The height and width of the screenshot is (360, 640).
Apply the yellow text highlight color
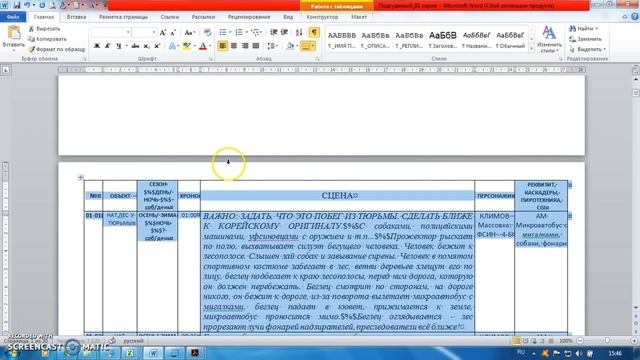(187, 46)
